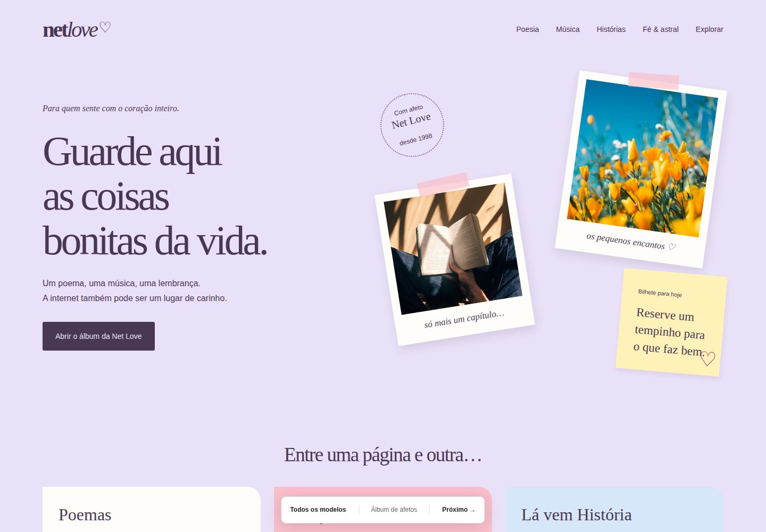The height and width of the screenshot is (532, 766).
Task: Click pink tape on the flowers polaroid
Action: (x=654, y=81)
